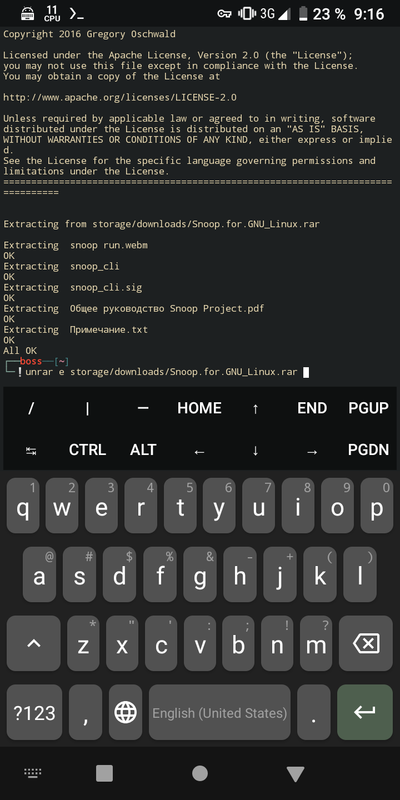Tap the Android home circle button
The height and width of the screenshot is (800, 400).
(x=200, y=773)
